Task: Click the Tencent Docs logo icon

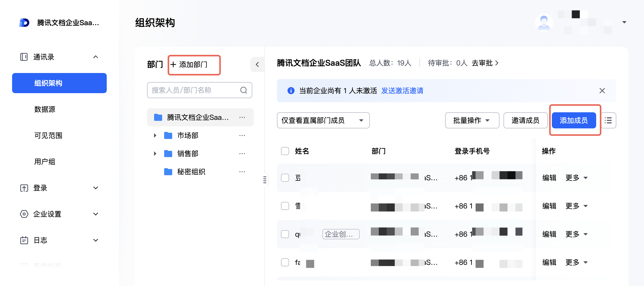Action: pyautogui.click(x=24, y=23)
